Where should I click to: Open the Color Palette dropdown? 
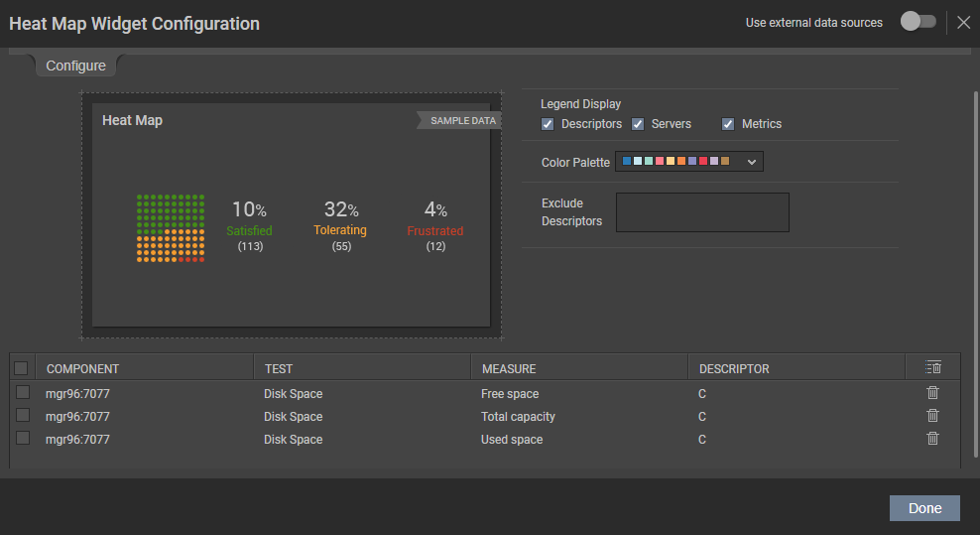pos(688,162)
